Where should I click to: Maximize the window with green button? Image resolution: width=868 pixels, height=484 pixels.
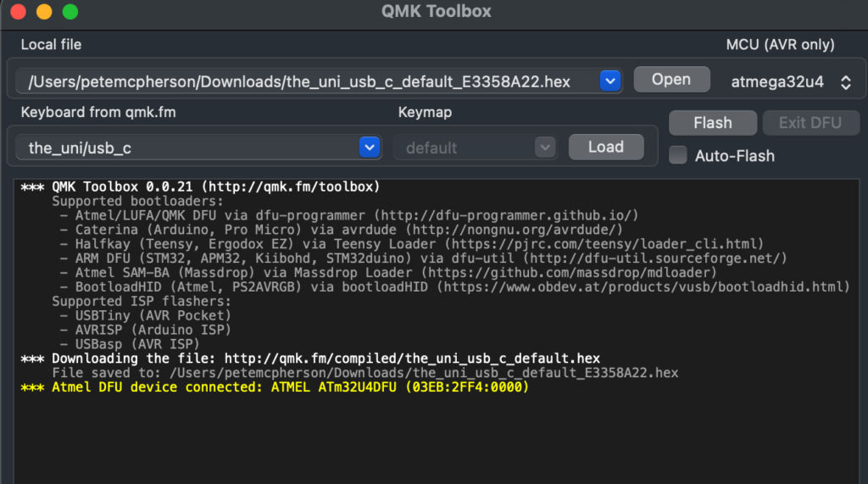pyautogui.click(x=70, y=12)
